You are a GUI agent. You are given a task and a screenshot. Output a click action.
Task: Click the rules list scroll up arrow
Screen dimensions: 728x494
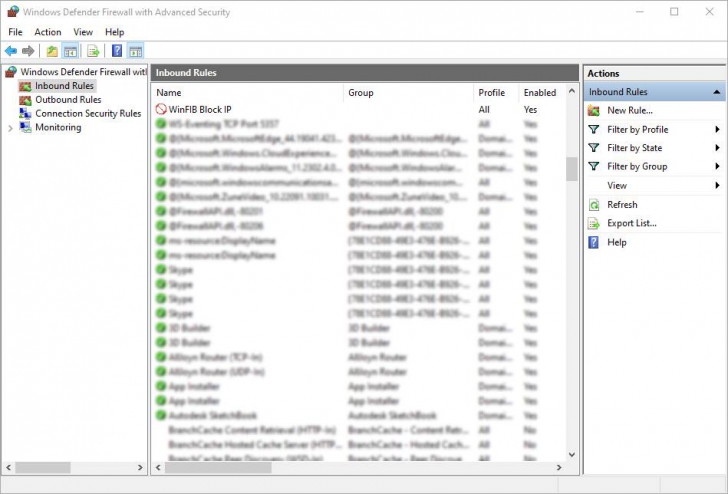click(572, 91)
